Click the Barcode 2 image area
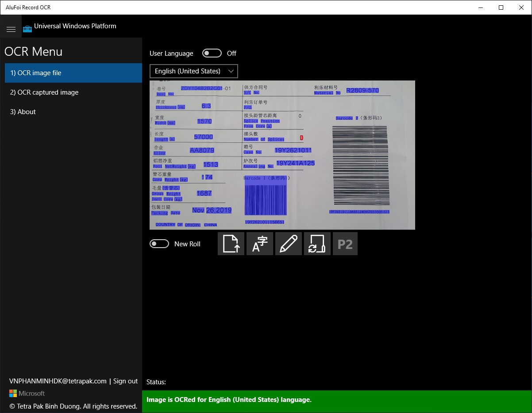This screenshot has width=532, height=413. pos(361,165)
